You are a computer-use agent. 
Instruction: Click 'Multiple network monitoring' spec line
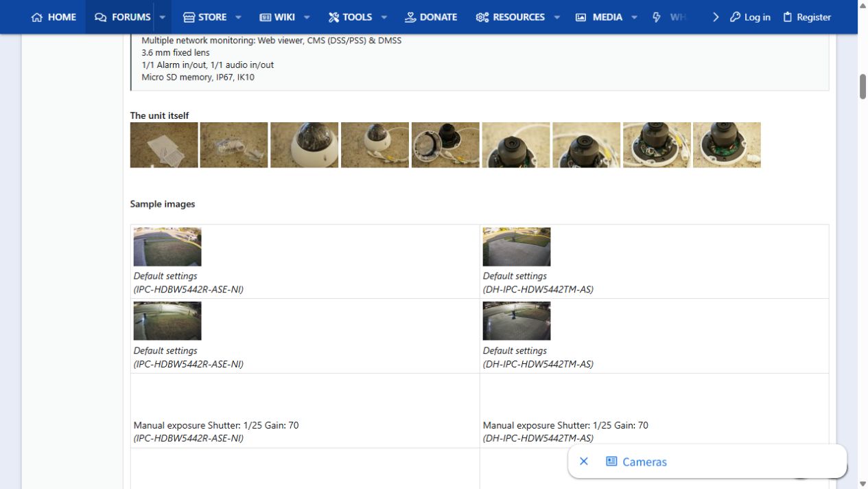(x=272, y=41)
